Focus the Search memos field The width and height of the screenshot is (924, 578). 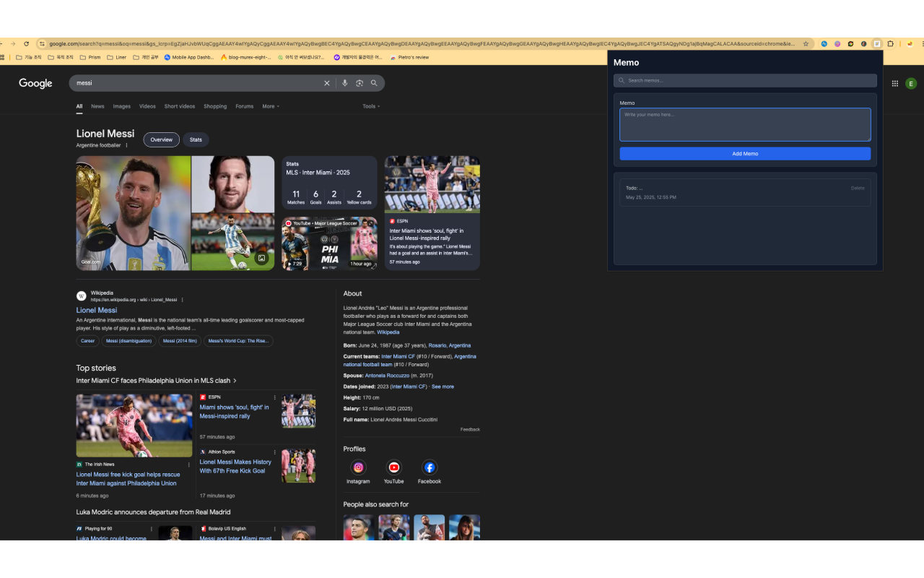pyautogui.click(x=745, y=80)
